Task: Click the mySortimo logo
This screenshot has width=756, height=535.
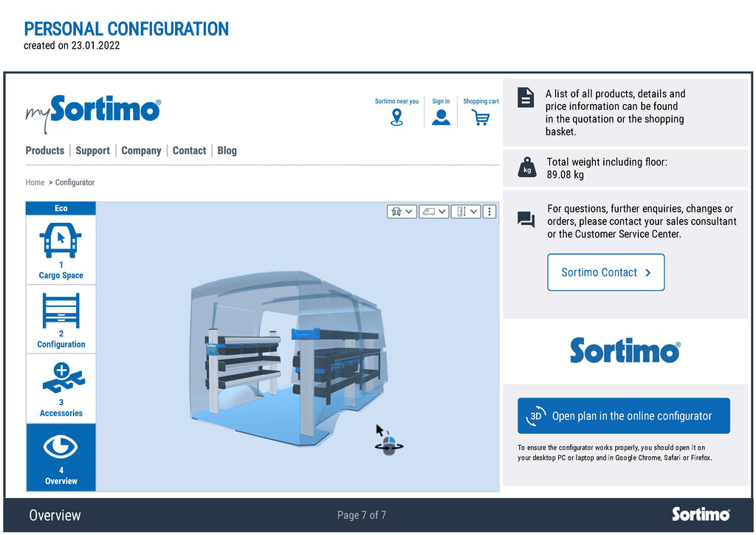Action: pyautogui.click(x=93, y=113)
